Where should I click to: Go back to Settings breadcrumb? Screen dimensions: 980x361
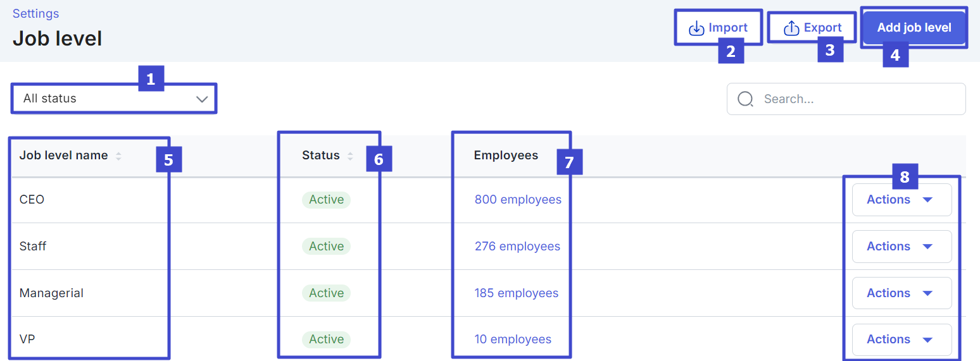coord(35,13)
